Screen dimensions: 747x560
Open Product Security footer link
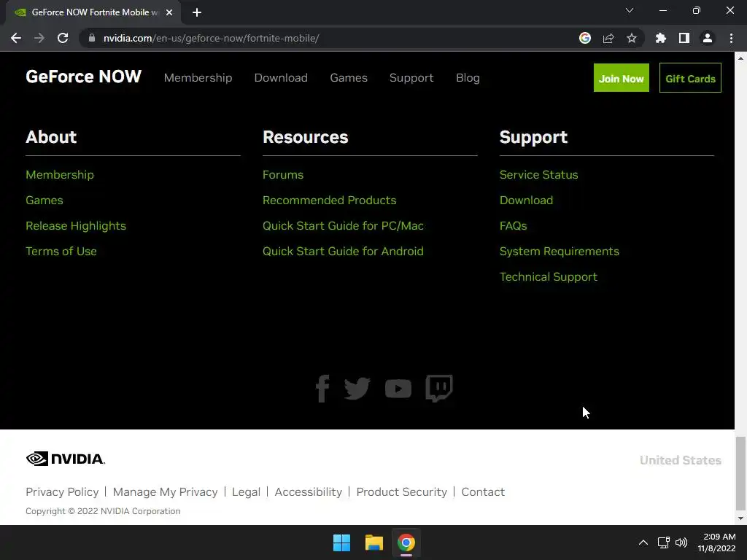click(402, 492)
